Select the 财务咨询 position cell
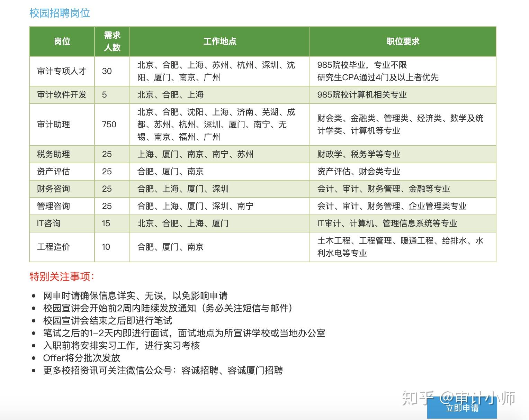The image size is (529, 420). coord(62,189)
